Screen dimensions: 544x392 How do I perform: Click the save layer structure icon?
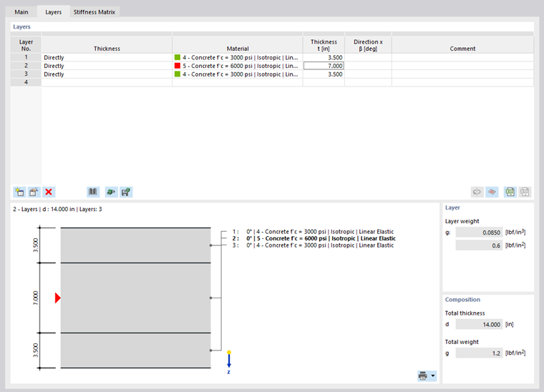pos(126,192)
